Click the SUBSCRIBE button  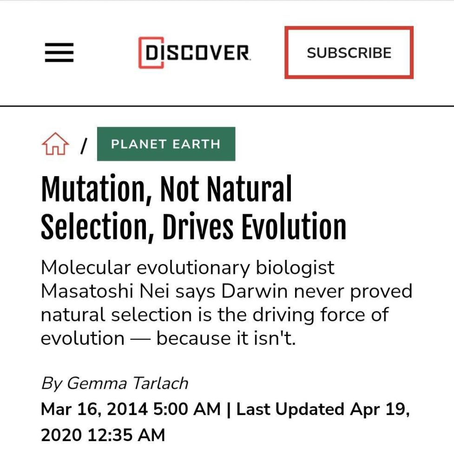349,53
